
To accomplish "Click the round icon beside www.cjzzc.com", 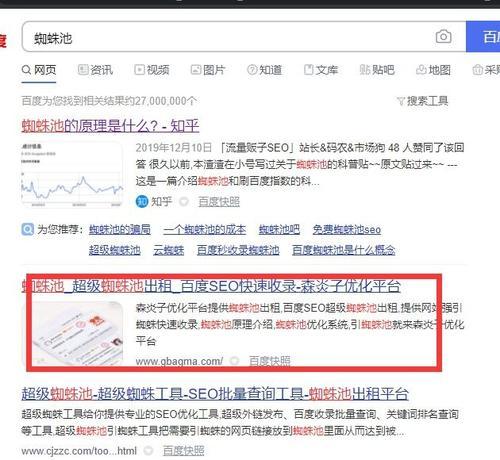I will coord(148,451).
